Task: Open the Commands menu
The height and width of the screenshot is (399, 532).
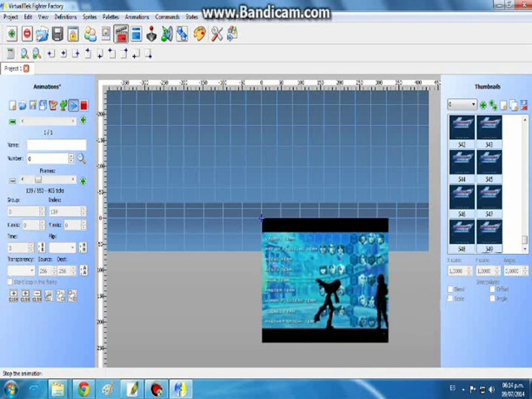Action: click(167, 17)
